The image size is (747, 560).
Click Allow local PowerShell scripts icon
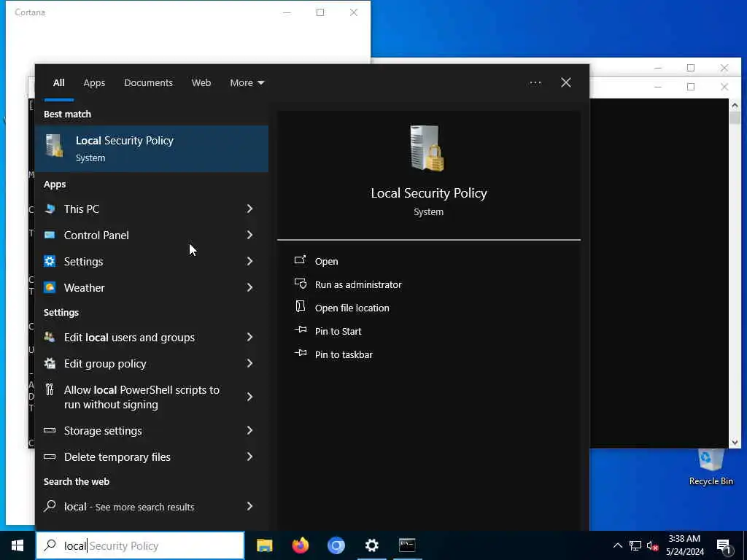click(50, 389)
